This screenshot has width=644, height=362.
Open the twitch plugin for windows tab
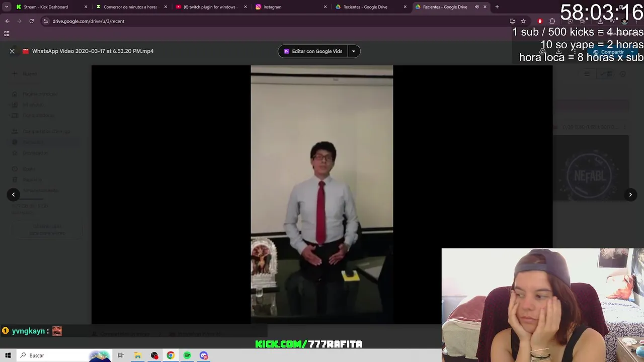210,7
